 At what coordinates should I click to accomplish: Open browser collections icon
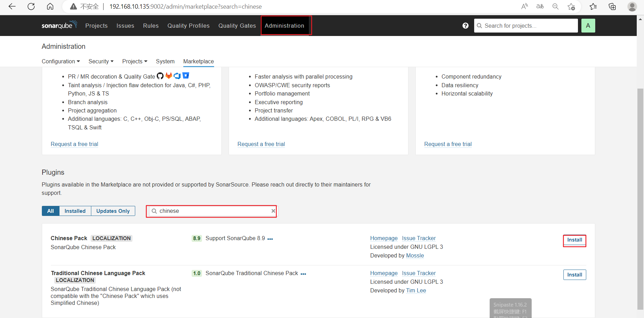(612, 7)
